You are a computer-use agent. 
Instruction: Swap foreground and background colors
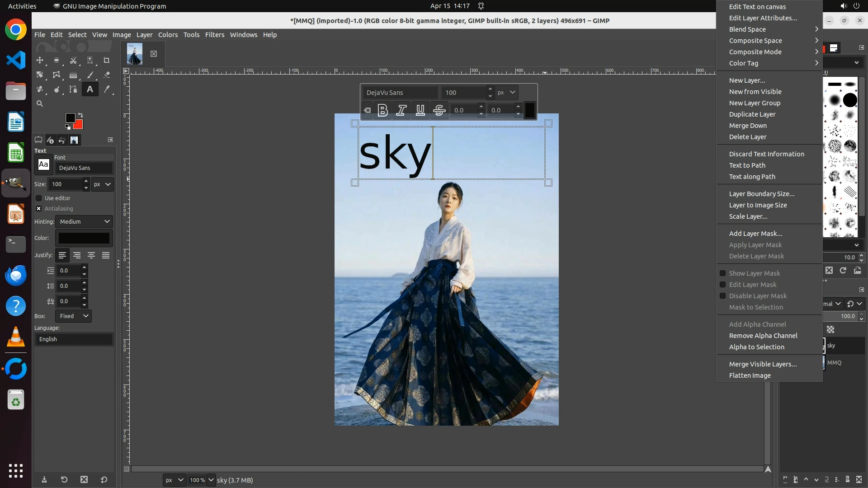[x=80, y=115]
